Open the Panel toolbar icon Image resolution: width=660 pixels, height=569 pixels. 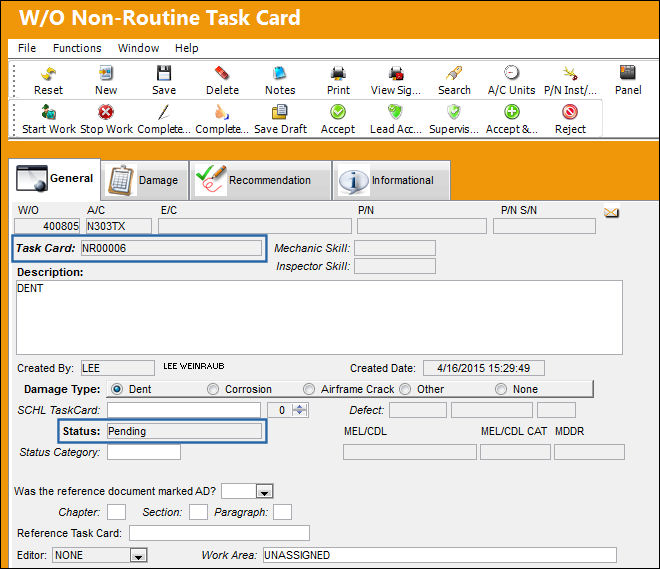[628, 72]
